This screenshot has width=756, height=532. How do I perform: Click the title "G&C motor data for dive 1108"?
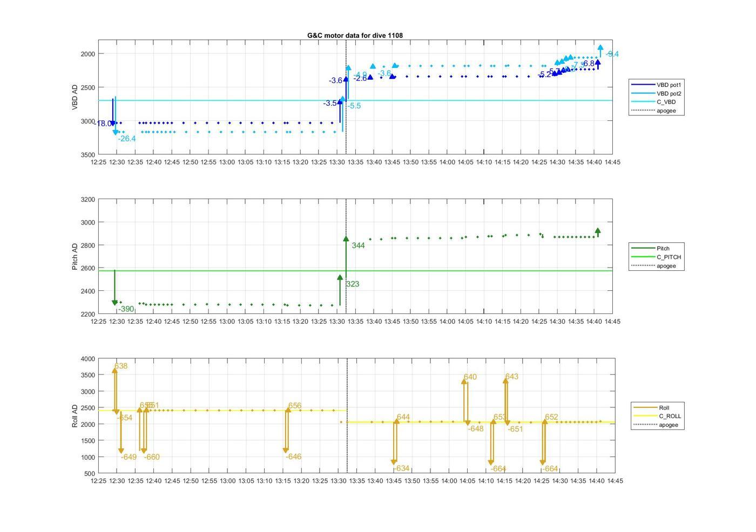coord(355,35)
